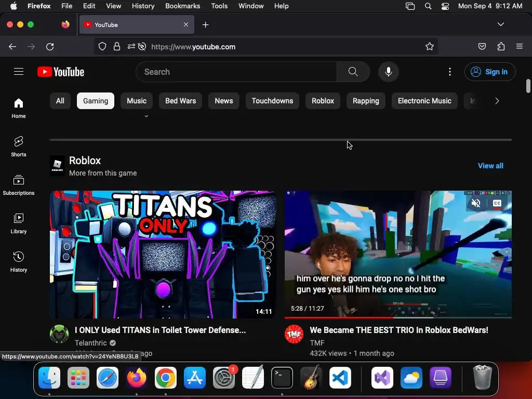Screen dimensions: 532x399
Task: Open Shorts from sidebar
Action: click(19, 147)
